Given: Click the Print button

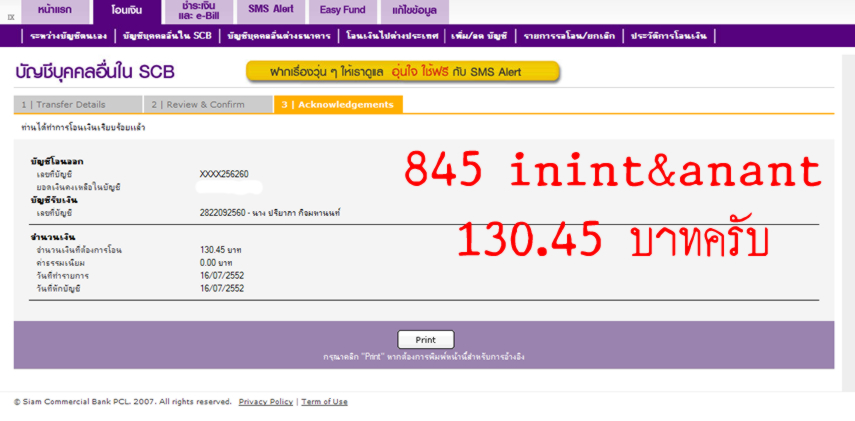Looking at the screenshot, I should tap(425, 340).
